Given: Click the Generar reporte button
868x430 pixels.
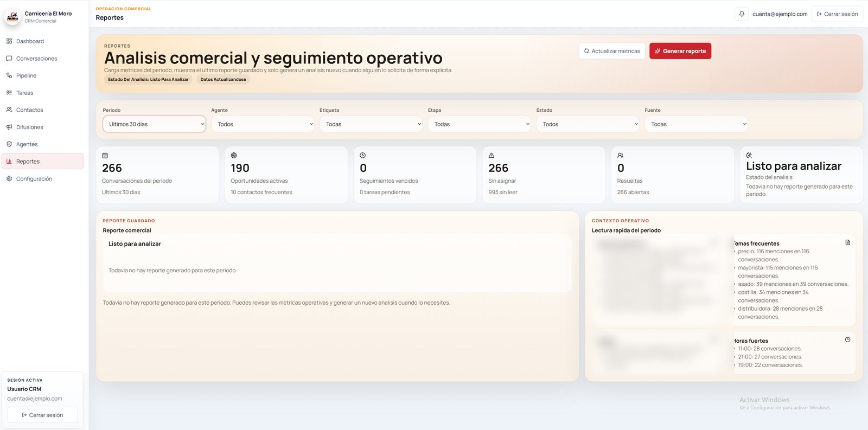Looking at the screenshot, I should click(680, 51).
